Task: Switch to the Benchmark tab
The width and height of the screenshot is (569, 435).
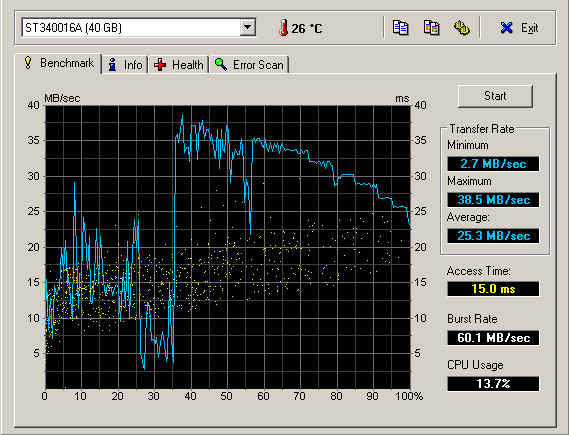Action: tap(59, 63)
